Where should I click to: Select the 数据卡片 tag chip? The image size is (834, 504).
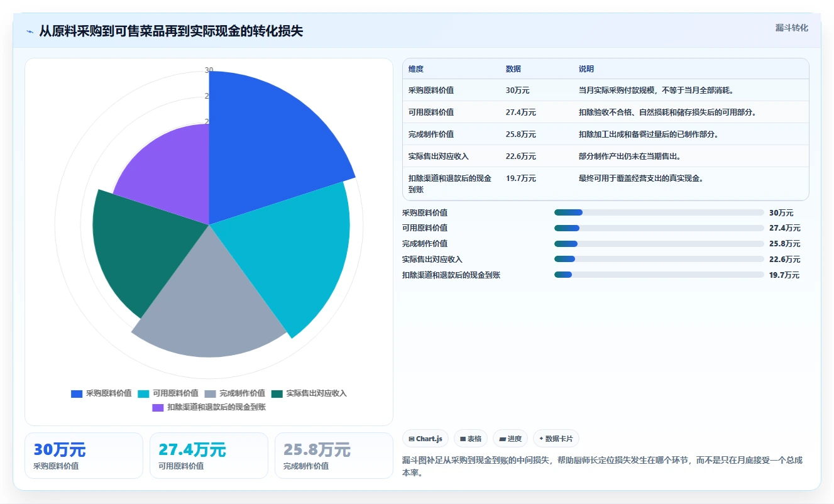click(x=556, y=439)
